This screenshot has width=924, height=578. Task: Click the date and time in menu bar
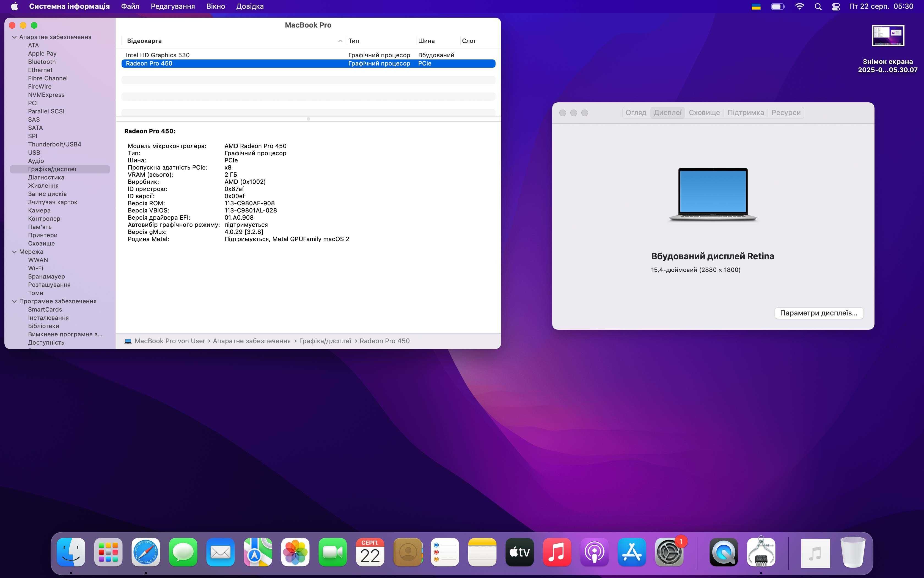coord(881,7)
